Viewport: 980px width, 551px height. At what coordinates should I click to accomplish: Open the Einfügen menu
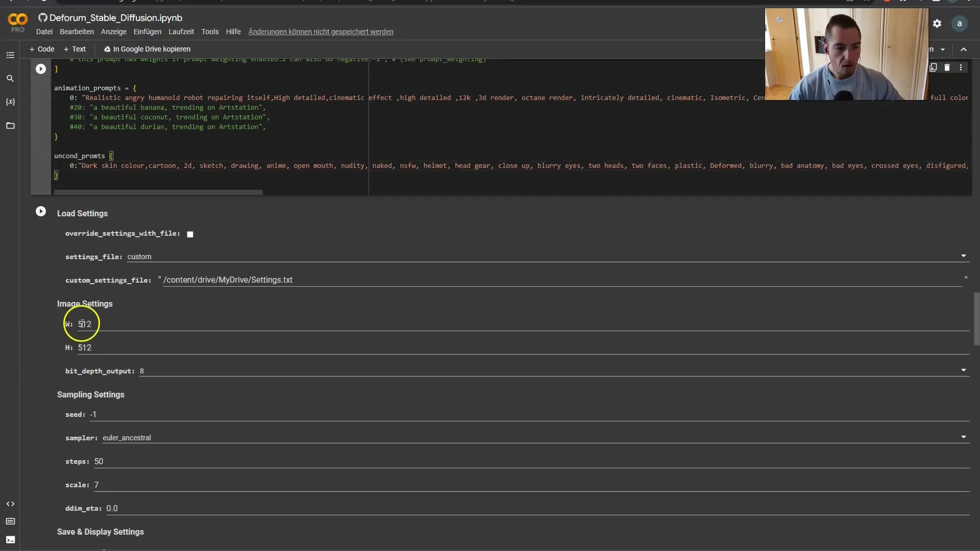[x=148, y=32]
